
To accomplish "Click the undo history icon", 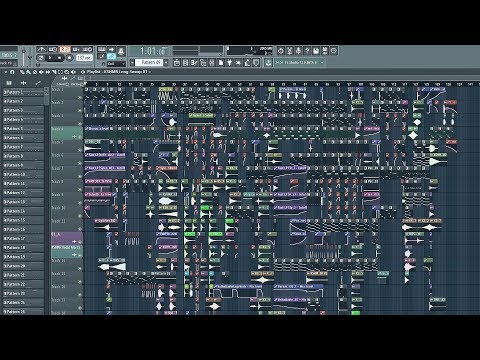I will pyautogui.click(x=281, y=51).
